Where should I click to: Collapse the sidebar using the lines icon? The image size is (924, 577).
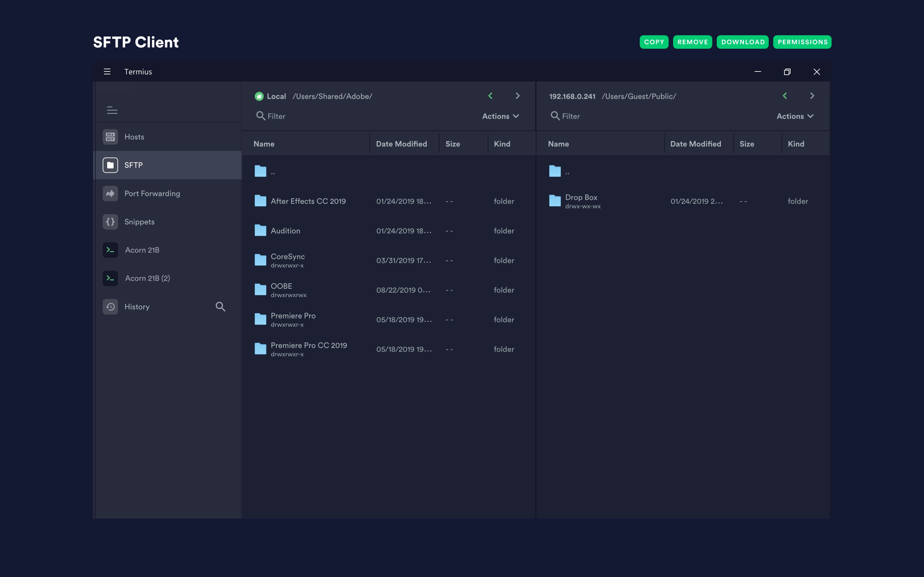click(x=112, y=110)
